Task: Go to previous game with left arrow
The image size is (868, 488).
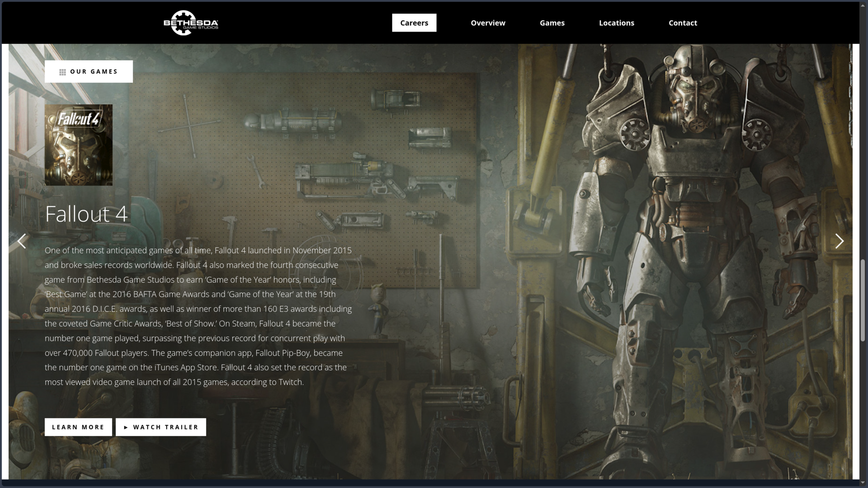Action: tap(22, 241)
